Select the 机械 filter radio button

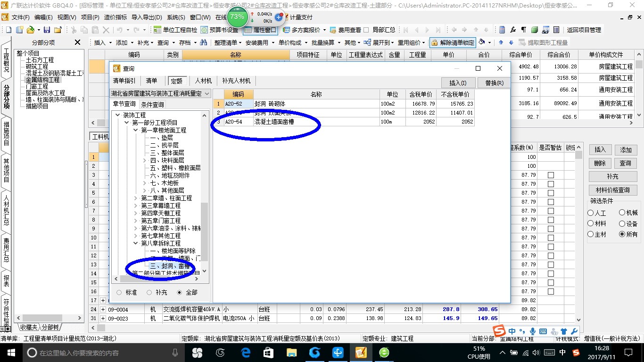(x=622, y=213)
